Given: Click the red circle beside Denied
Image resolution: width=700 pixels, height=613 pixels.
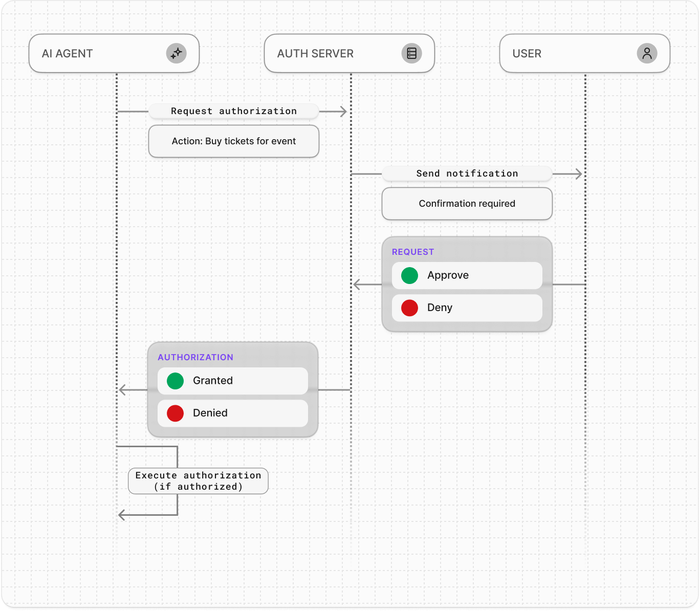Looking at the screenshot, I should [175, 413].
